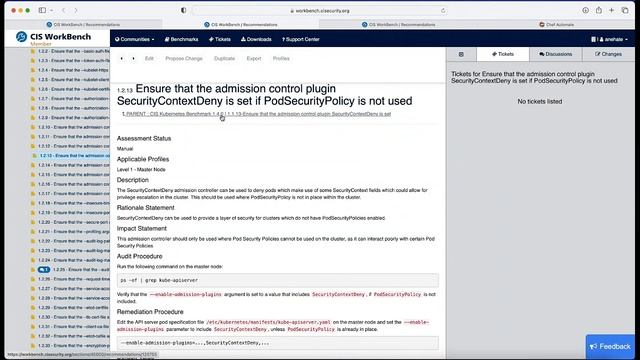The height and width of the screenshot is (360, 640).
Task: Click folder icon of item 1.2.15
Action: coord(33,174)
